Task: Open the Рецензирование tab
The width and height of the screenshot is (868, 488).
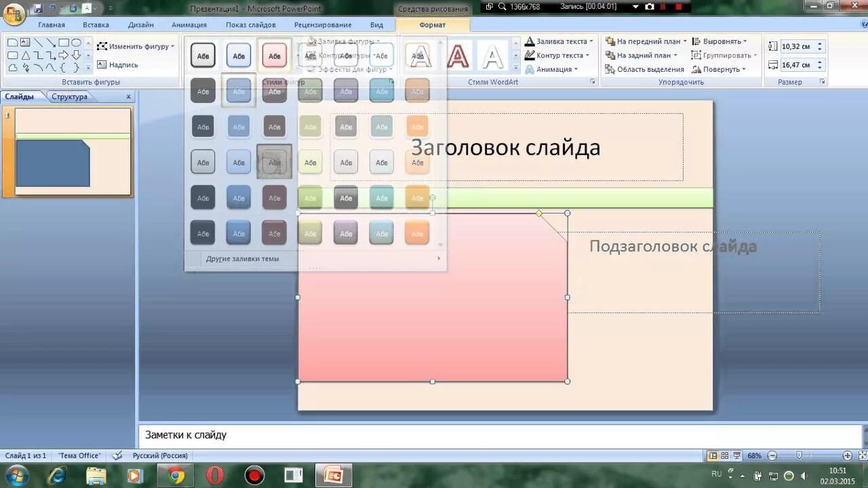Action: point(323,25)
